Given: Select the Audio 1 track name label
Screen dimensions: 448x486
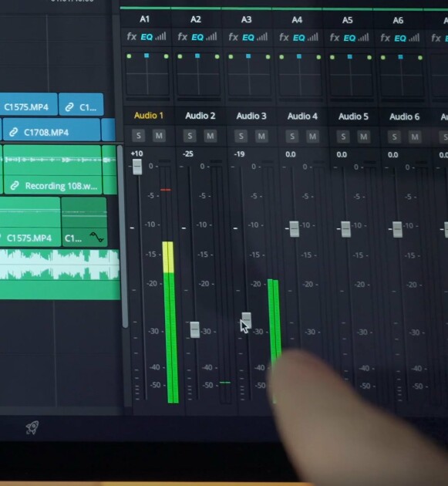Looking at the screenshot, I should click(x=149, y=116).
